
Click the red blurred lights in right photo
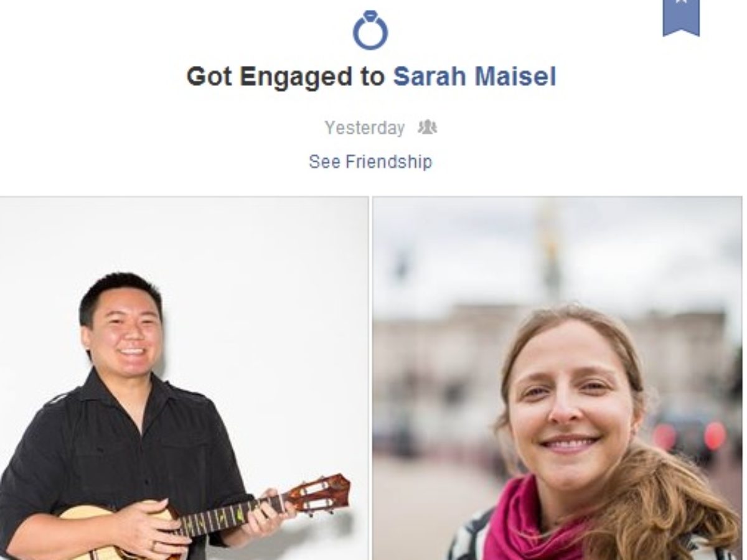click(689, 436)
